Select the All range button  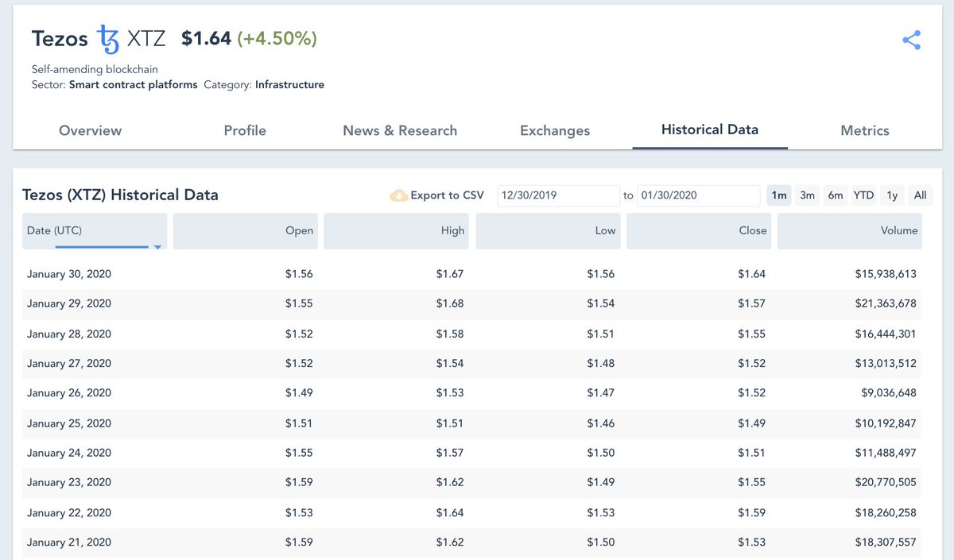920,195
